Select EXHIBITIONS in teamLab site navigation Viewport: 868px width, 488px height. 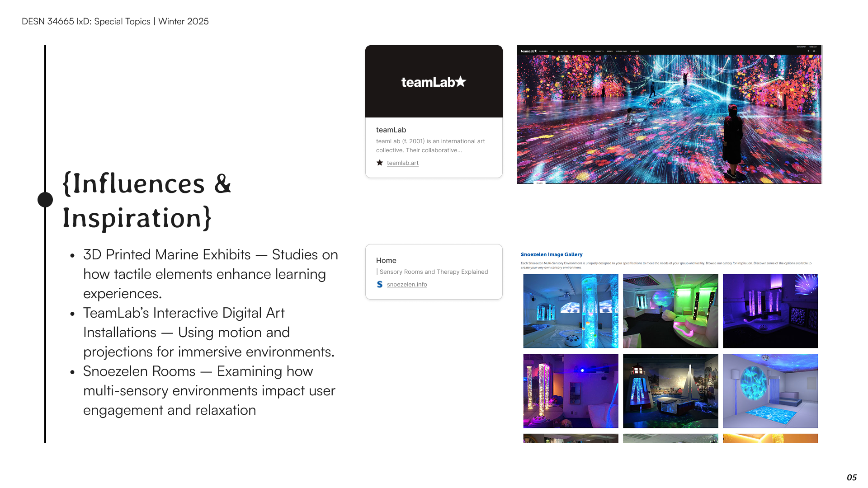586,51
